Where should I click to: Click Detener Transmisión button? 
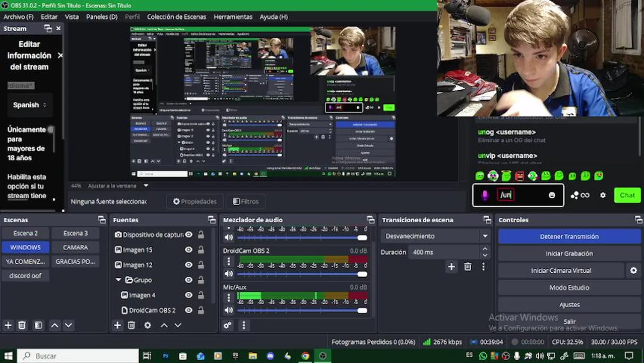569,236
